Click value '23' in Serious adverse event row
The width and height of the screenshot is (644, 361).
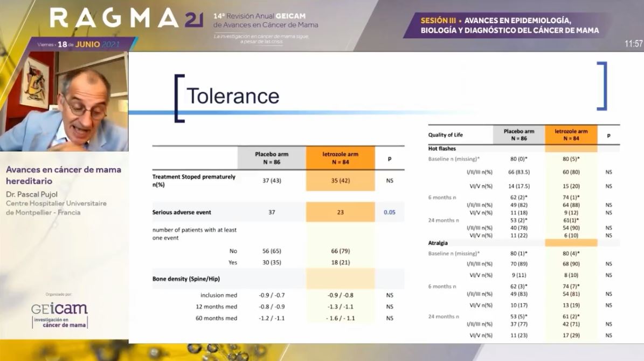coord(340,212)
